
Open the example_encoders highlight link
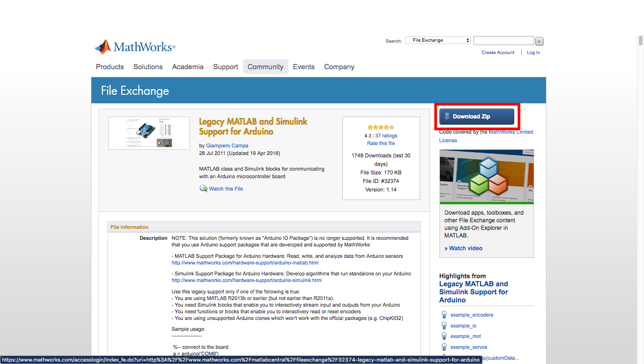coord(472,315)
